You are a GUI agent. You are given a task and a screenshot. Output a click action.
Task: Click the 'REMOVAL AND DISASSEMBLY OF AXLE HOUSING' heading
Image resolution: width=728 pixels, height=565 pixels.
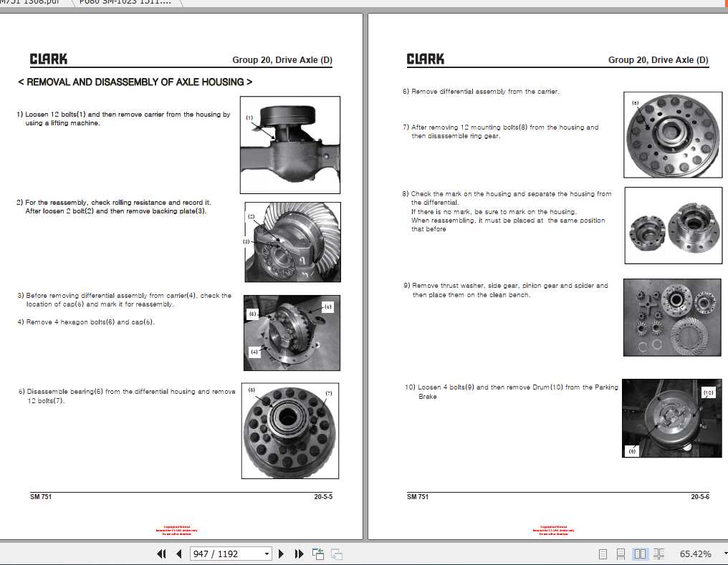[135, 82]
